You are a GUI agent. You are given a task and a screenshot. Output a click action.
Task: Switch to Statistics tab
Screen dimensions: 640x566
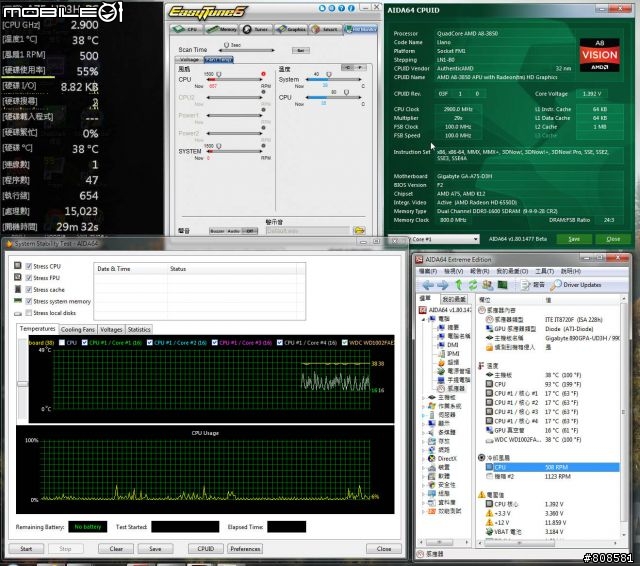(139, 329)
